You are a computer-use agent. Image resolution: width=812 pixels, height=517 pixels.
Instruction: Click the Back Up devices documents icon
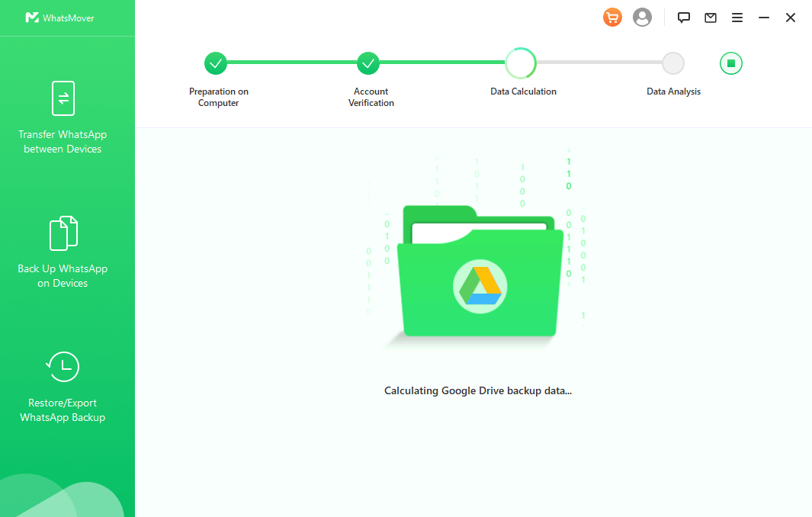[x=63, y=233]
